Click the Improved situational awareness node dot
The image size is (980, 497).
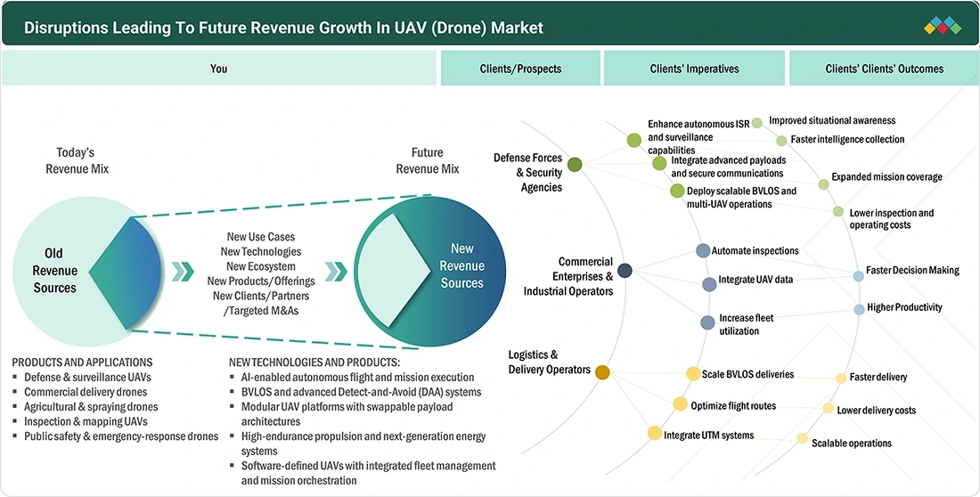757,123
